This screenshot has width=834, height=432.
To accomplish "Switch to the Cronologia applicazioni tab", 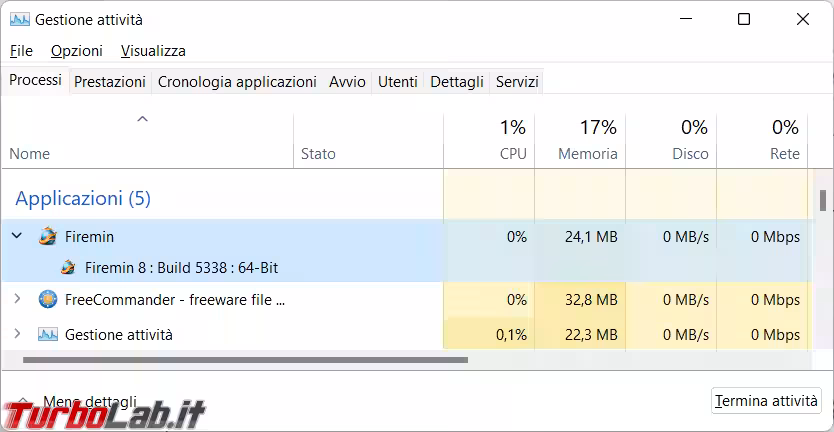I will coord(237,82).
